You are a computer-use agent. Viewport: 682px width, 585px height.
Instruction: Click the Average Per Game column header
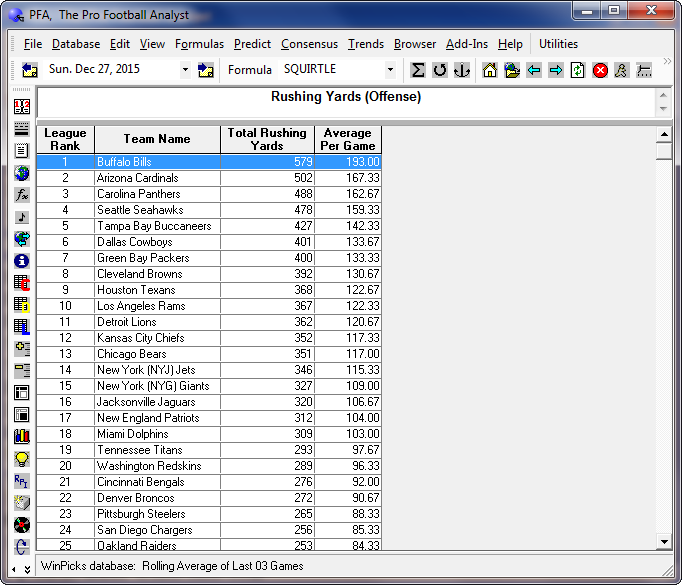pyautogui.click(x=348, y=139)
